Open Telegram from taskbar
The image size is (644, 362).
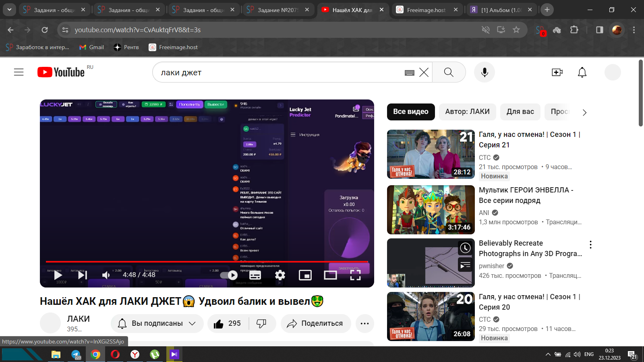coord(76,354)
